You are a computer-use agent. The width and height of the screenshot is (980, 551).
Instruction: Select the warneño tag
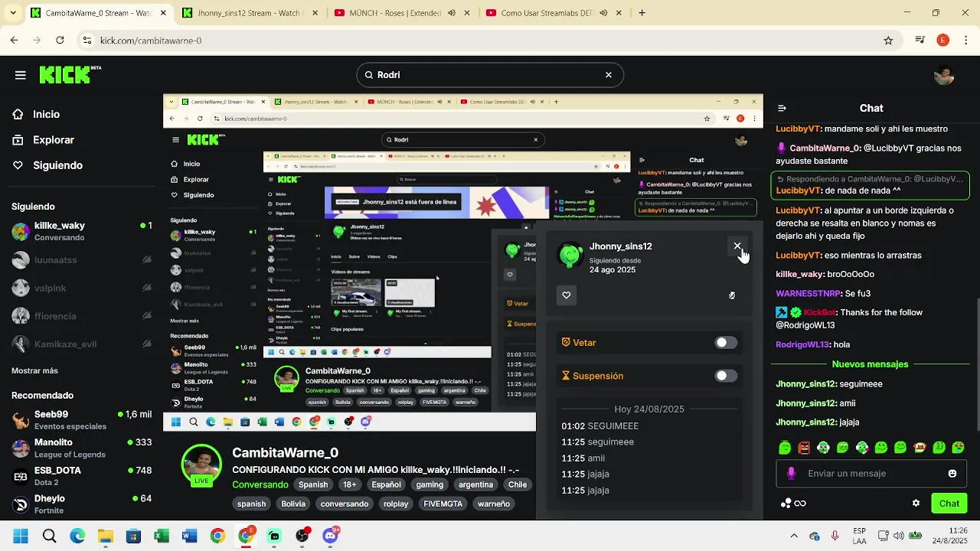(494, 504)
